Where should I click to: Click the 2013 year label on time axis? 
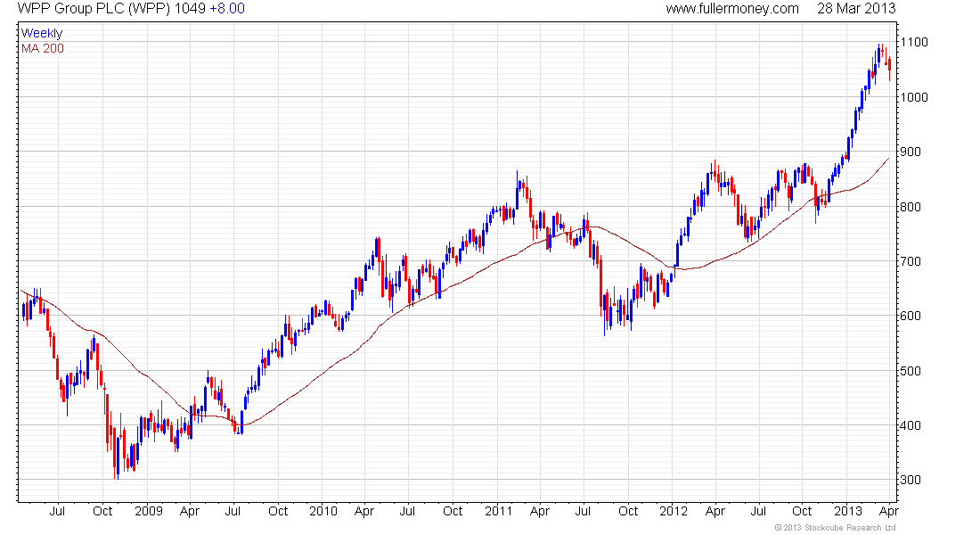pos(848,511)
